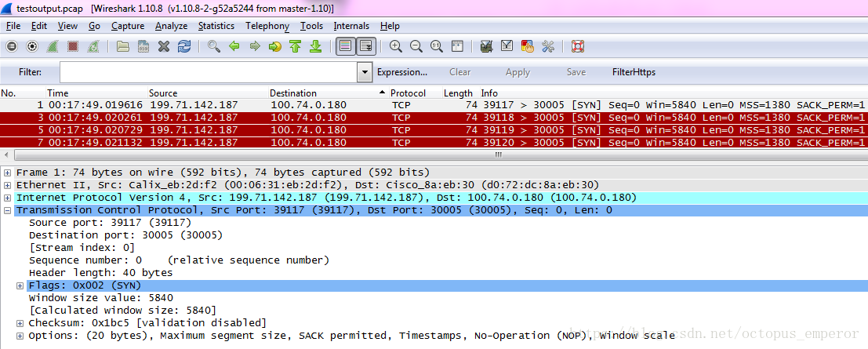
Task: Open a capture file (folder icon)
Action: 123,47
